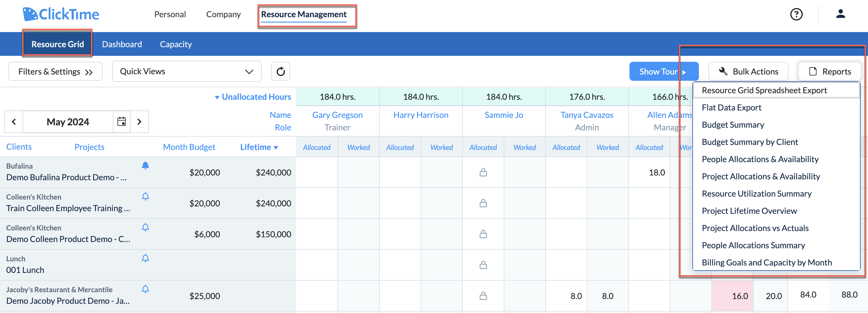The width and height of the screenshot is (868, 313).
Task: Toggle notification bell for Bufalina project
Action: (145, 165)
